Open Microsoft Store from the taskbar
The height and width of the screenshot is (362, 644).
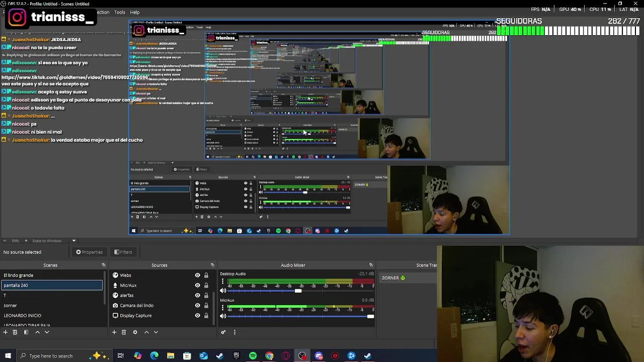coord(187,356)
